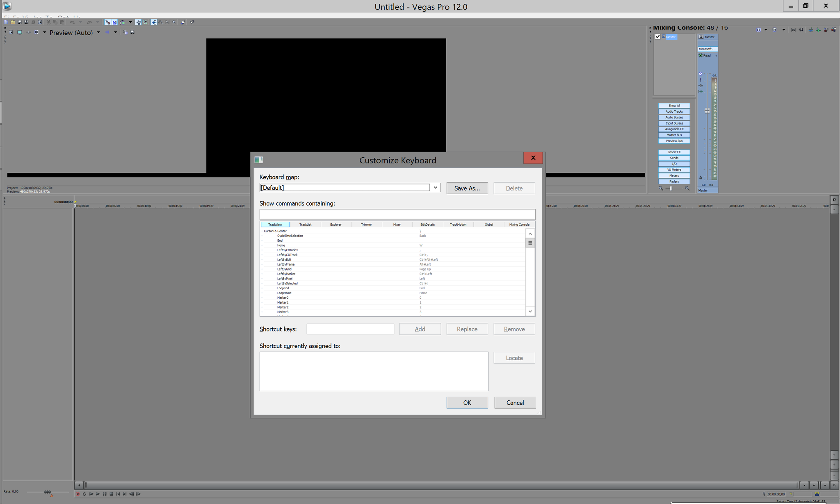Toggle the VU Meters view button

pyautogui.click(x=674, y=170)
